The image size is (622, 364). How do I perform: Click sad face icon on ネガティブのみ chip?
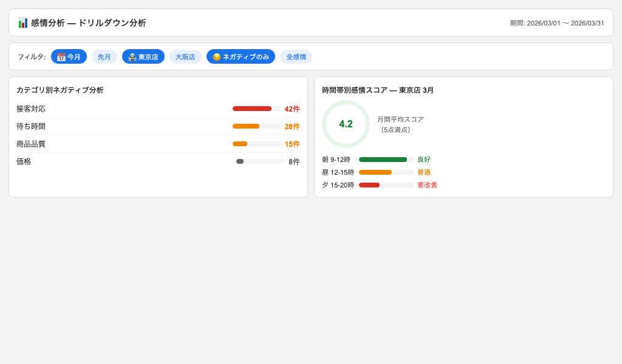[217, 57]
